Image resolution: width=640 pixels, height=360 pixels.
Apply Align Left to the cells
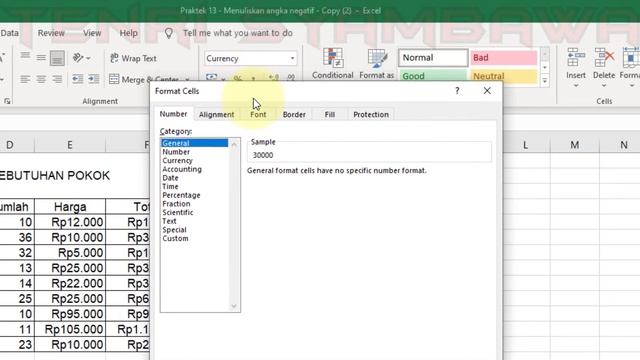coord(25,79)
